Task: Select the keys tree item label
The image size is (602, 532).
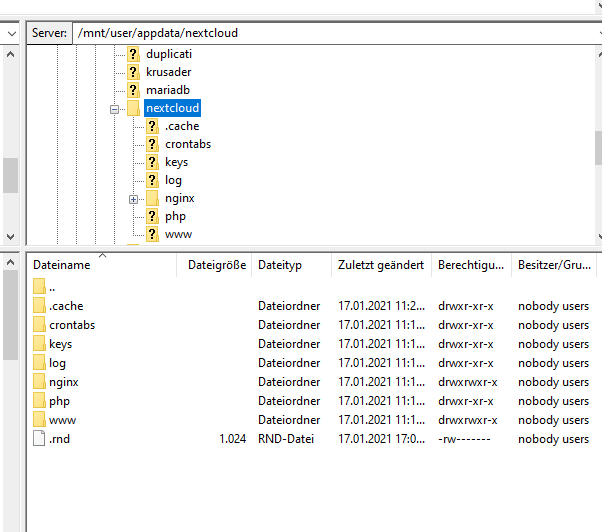Action: tap(177, 162)
